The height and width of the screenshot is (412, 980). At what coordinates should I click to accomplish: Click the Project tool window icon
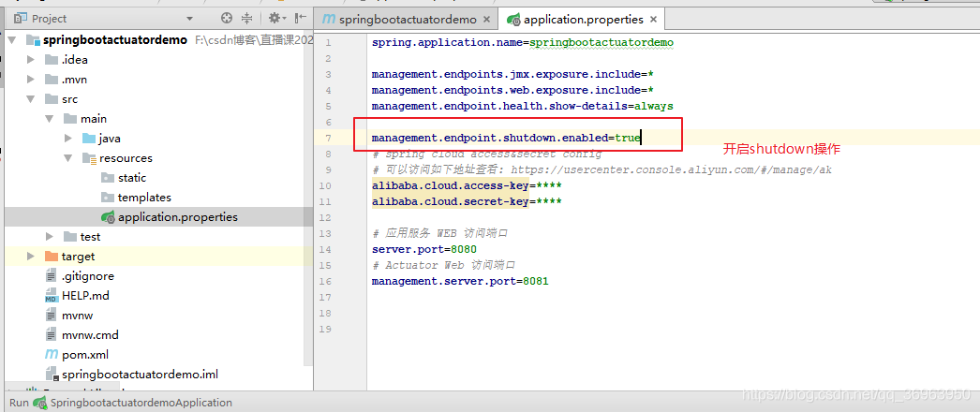tap(21, 18)
